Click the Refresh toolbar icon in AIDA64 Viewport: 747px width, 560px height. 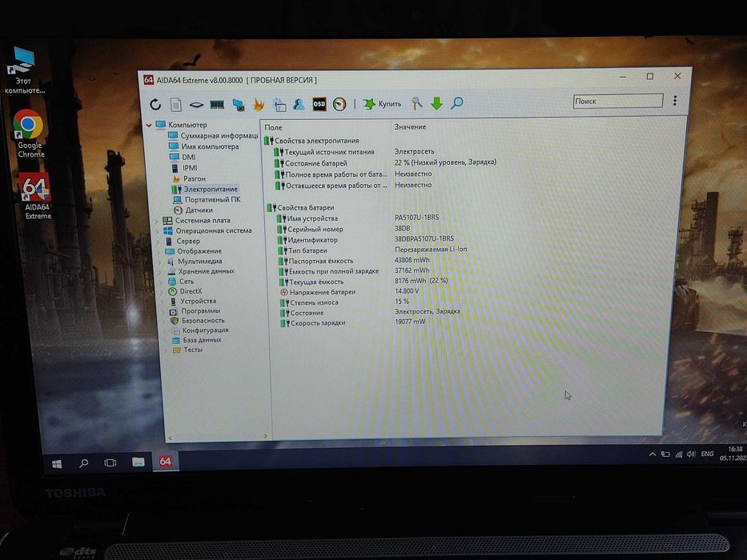155,104
